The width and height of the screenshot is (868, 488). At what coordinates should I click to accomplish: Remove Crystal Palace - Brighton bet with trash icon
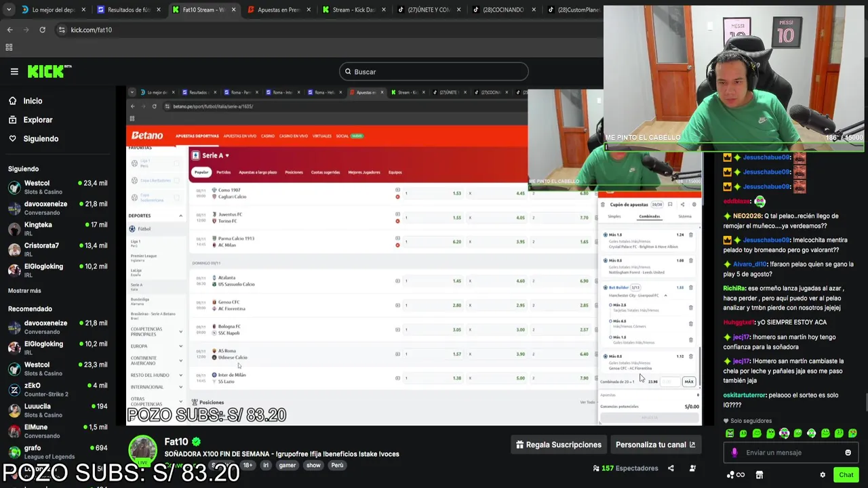pos(691,235)
